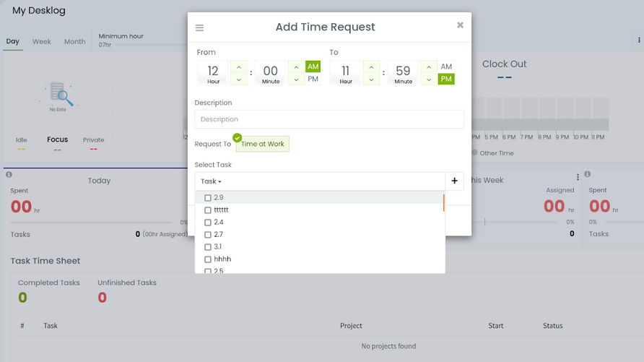Check the hhhh task checkbox
The width and height of the screenshot is (644, 362).
208,259
